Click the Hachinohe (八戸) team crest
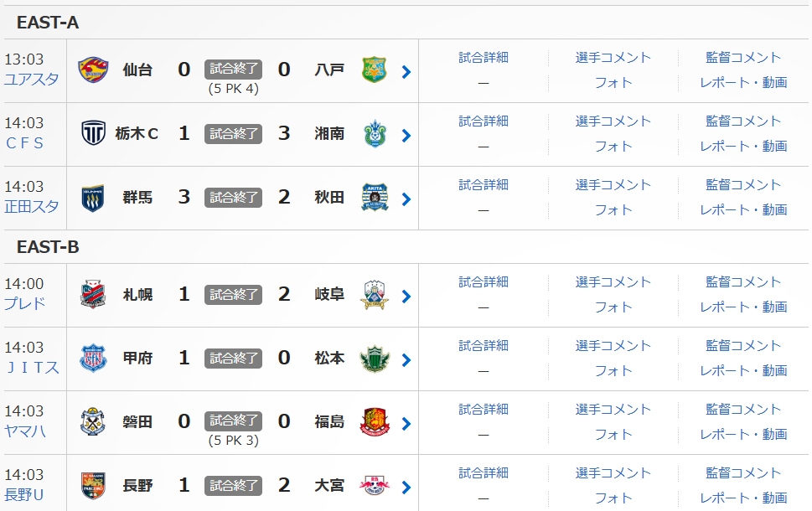812x511 pixels. (374, 70)
